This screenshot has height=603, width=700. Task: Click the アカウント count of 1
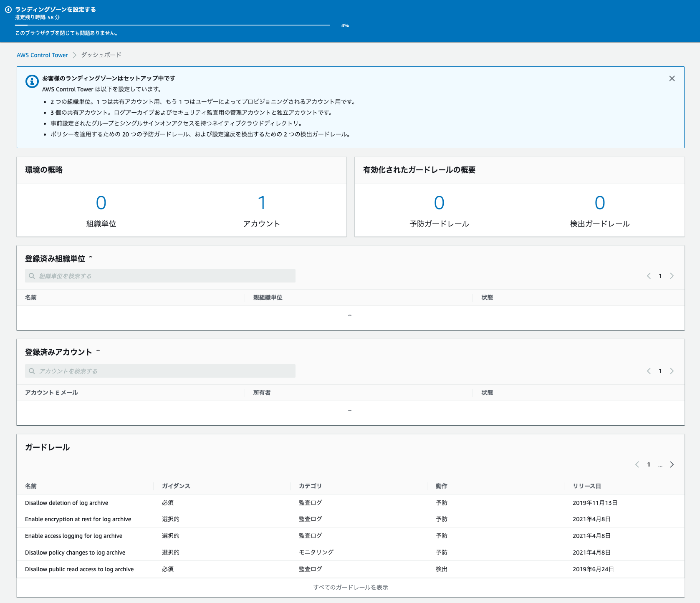262,203
